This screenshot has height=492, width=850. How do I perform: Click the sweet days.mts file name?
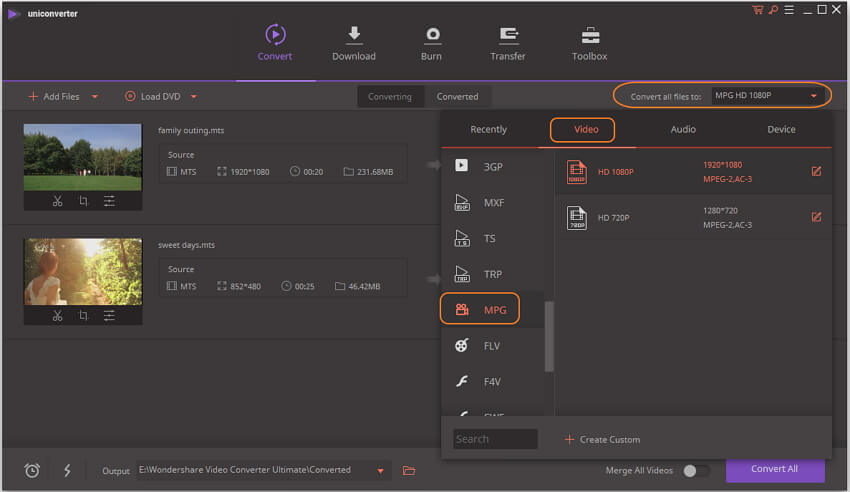pos(186,245)
